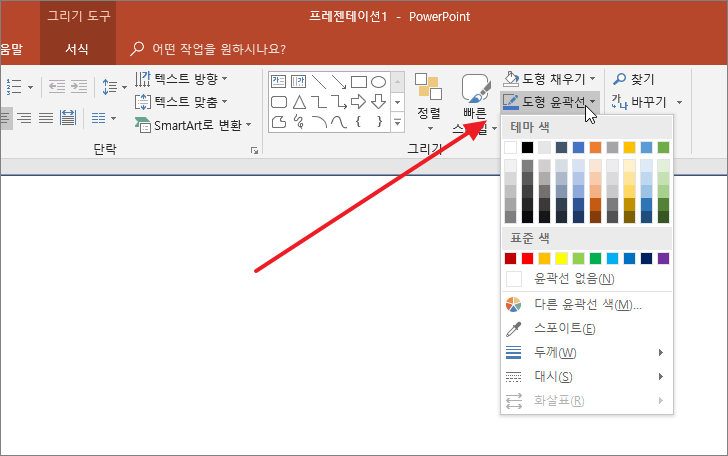Expand the numbering dropdown arrow
The image size is (728, 456).
(x=30, y=87)
